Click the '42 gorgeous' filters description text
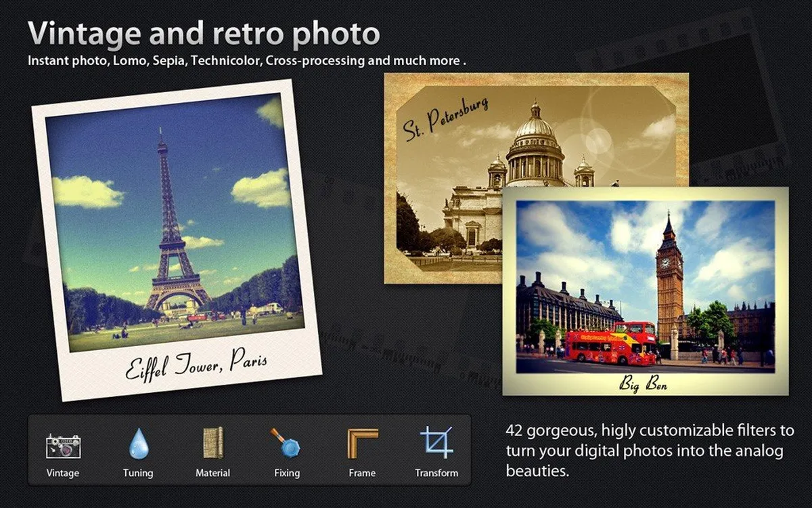The width and height of the screenshot is (812, 508). tap(650, 450)
